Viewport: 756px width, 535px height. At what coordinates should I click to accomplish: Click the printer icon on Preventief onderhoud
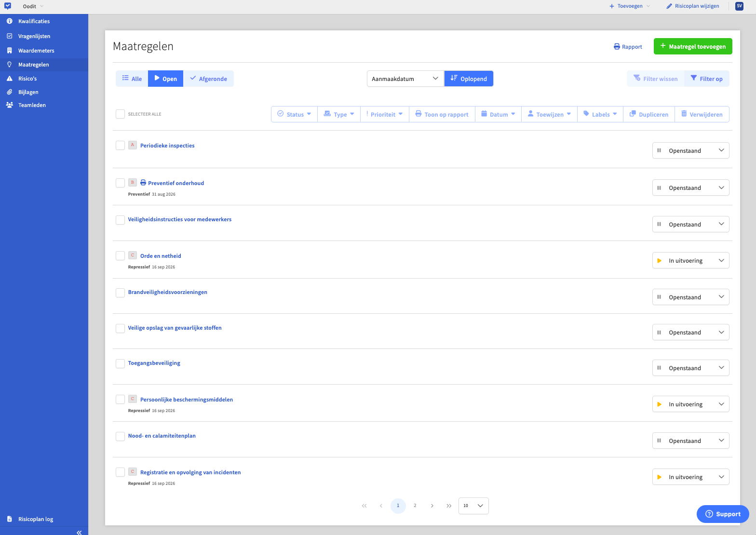(143, 183)
